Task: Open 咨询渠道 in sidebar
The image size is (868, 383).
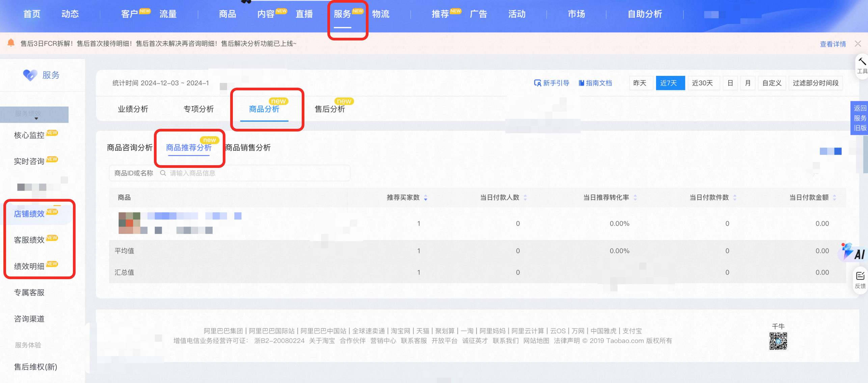Action: [29, 319]
